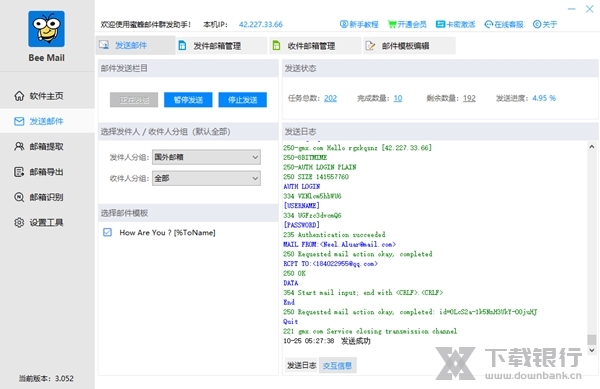This screenshot has height=389, width=600.
Task: Go to 邮箱提取 in the sidebar
Action: click(x=46, y=146)
